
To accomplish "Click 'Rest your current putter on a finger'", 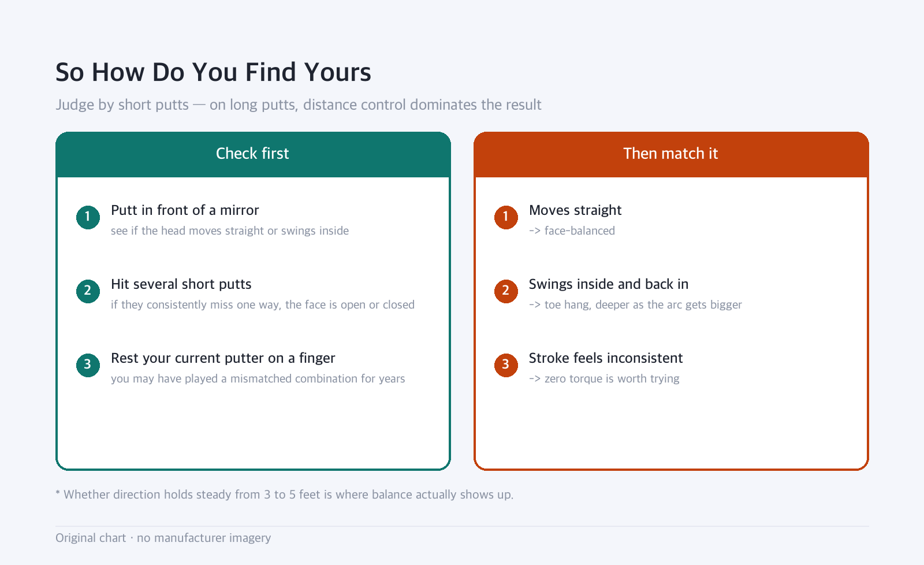I will [223, 358].
